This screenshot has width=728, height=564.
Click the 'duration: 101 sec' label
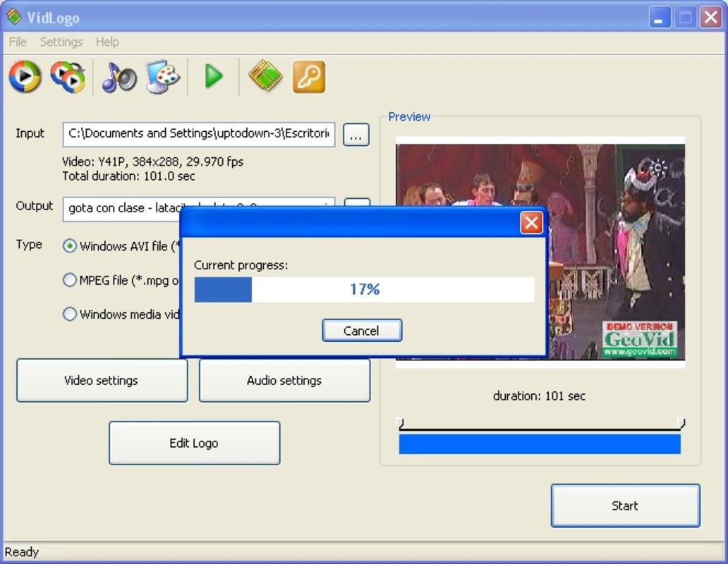[539, 396]
